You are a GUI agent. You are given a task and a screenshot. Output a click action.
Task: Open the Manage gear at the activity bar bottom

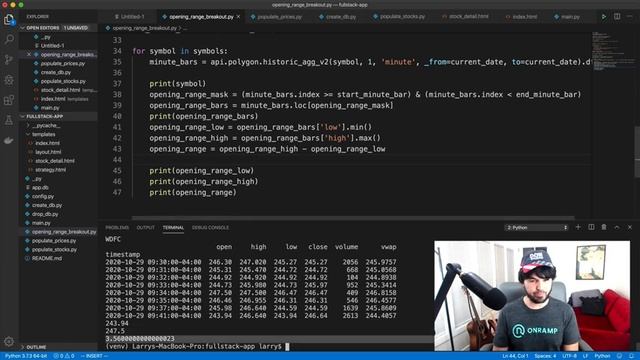pyautogui.click(x=9, y=341)
